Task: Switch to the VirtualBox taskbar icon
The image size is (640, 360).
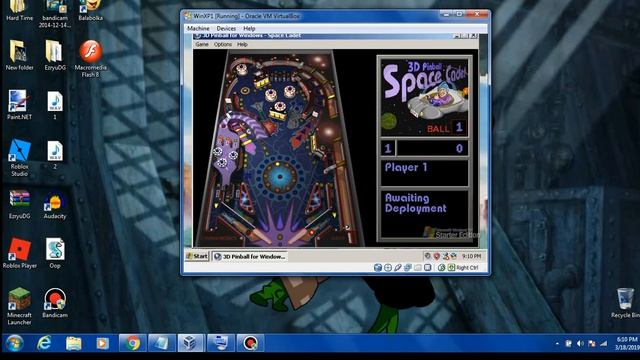Action: coord(191,343)
